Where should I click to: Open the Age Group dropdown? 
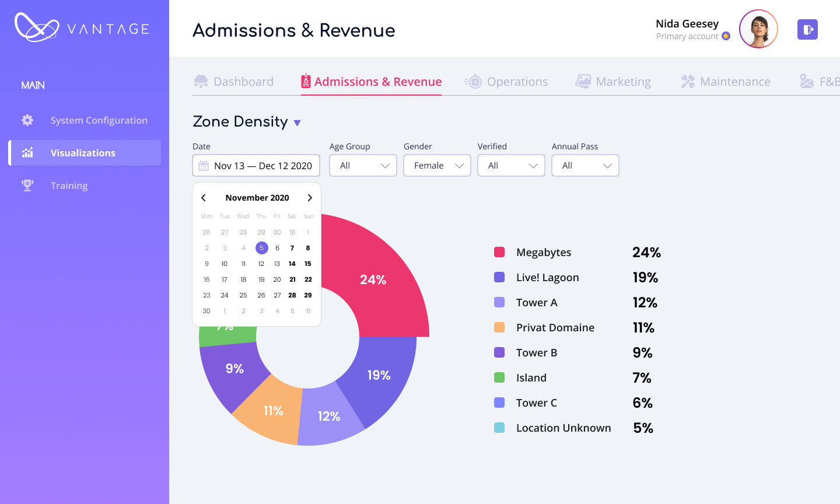pyautogui.click(x=363, y=166)
